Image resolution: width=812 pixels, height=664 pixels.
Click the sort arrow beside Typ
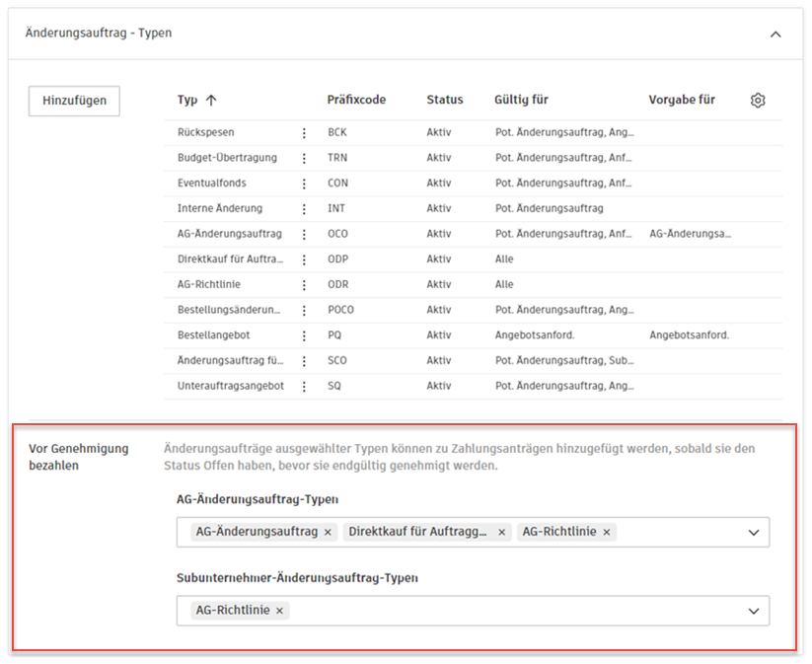click(204, 100)
